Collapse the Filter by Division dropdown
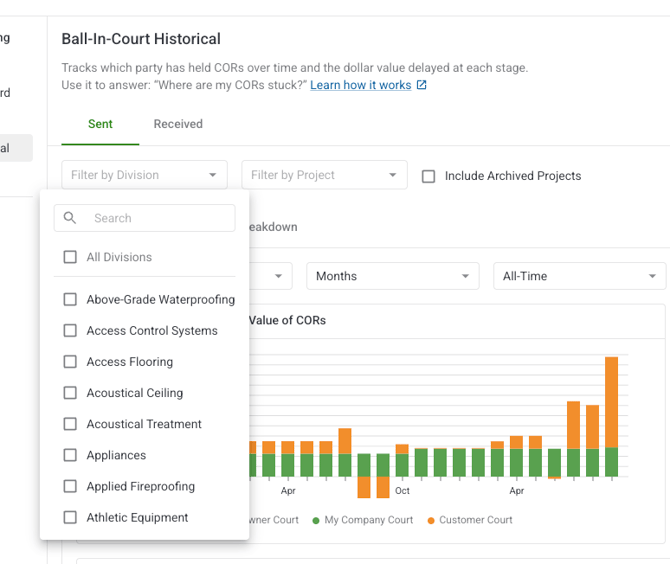The height and width of the screenshot is (564, 670). click(x=144, y=175)
